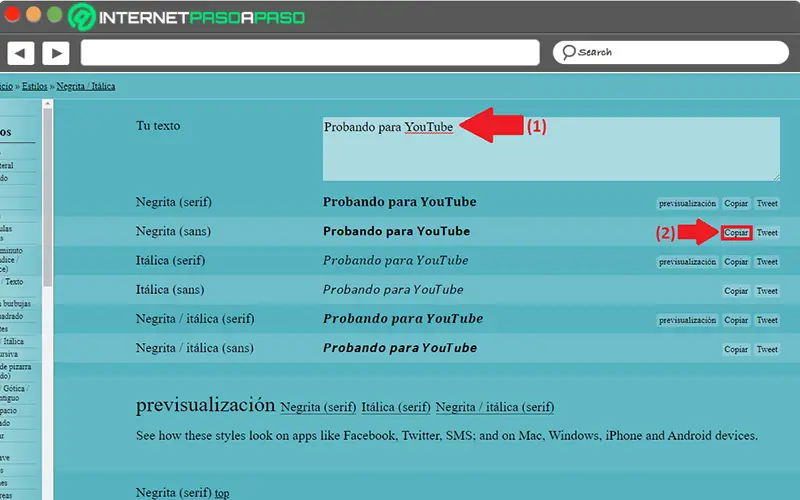Click the Negrita (sans) row label
The width and height of the screenshot is (800, 500).
pos(173,231)
